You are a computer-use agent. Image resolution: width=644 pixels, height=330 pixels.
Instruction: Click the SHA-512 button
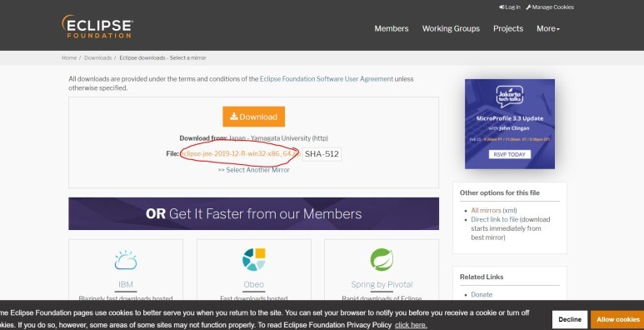pyautogui.click(x=322, y=154)
